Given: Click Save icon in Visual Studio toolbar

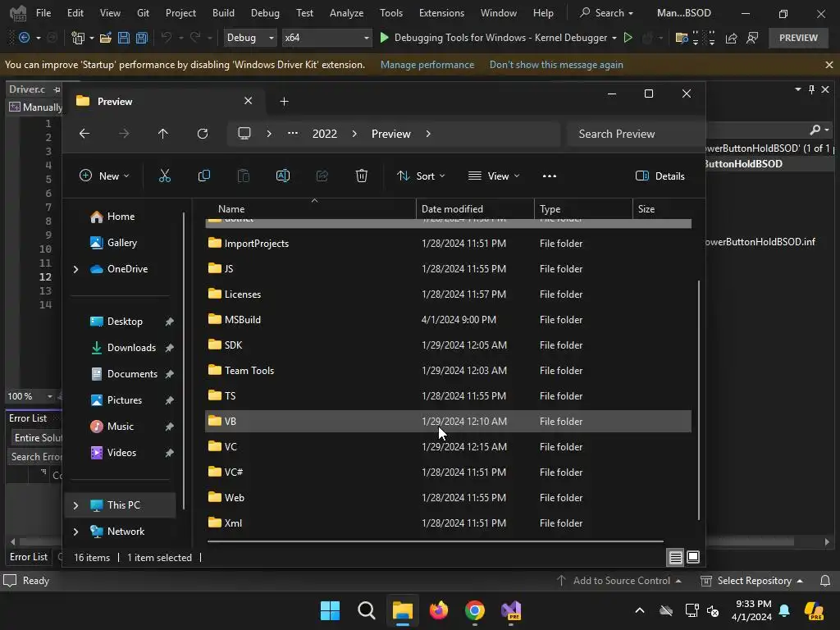Looking at the screenshot, I should (x=124, y=38).
